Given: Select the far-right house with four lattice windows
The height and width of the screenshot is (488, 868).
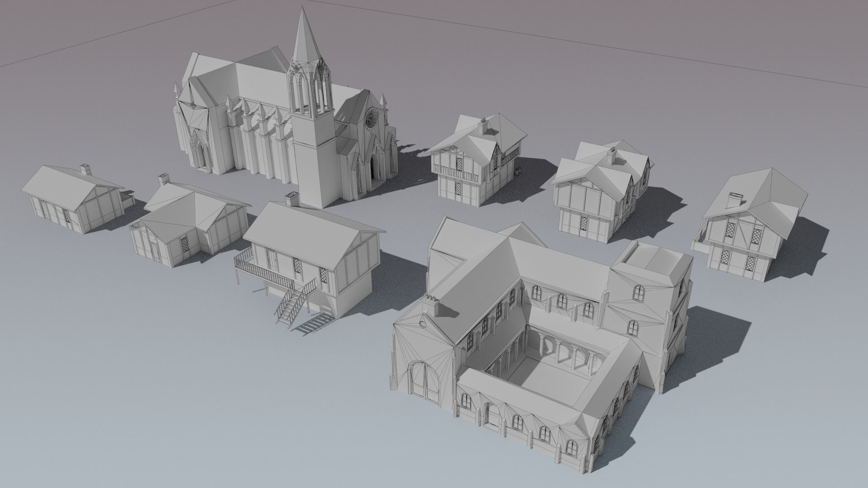Looking at the screenshot, I should (x=750, y=226).
